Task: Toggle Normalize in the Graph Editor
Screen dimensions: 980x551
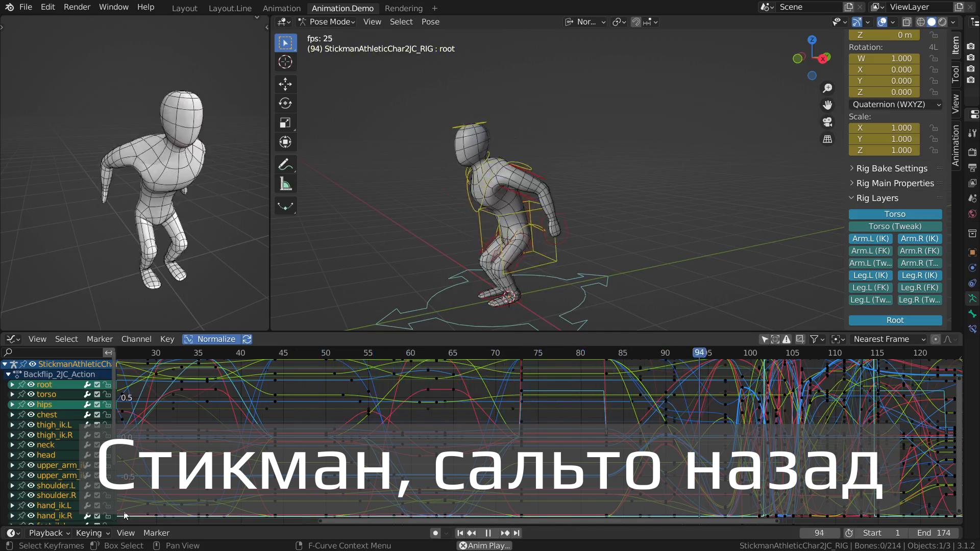Action: [211, 339]
